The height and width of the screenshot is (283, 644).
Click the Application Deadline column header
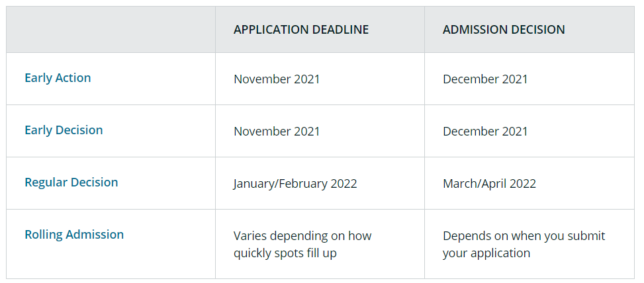pyautogui.click(x=301, y=30)
